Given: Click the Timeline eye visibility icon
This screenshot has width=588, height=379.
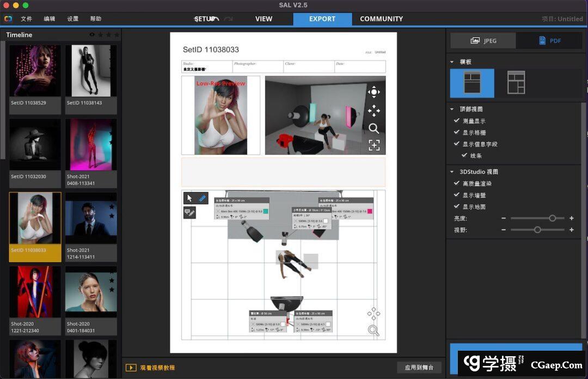Looking at the screenshot, I should [x=92, y=35].
